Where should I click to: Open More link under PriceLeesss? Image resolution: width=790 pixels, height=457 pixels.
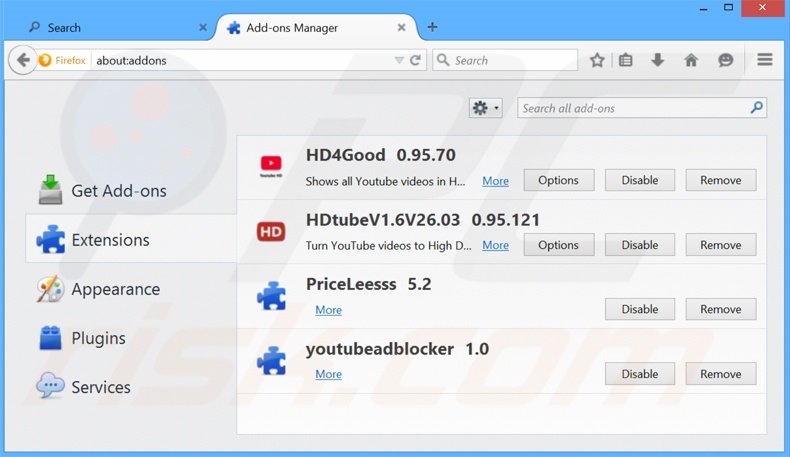[x=328, y=310]
